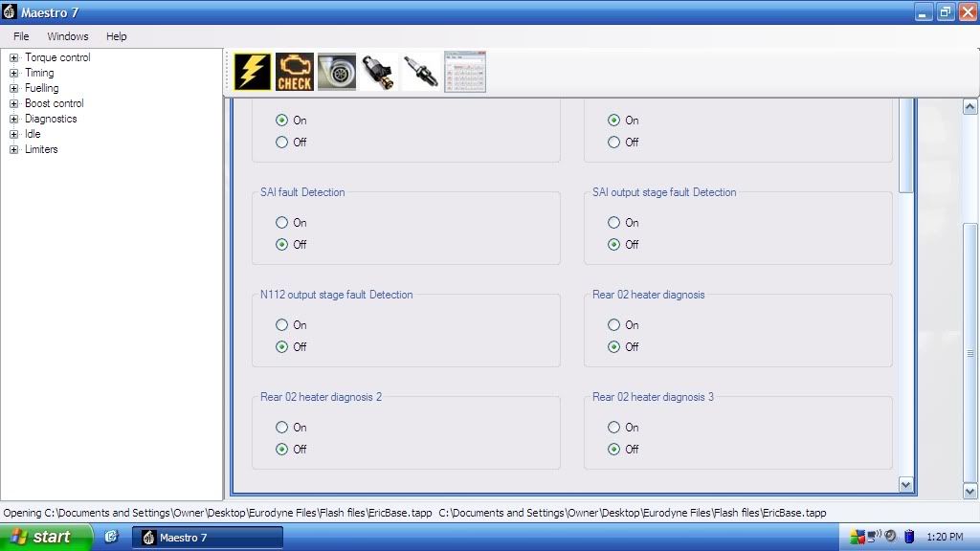Image resolution: width=980 pixels, height=551 pixels.
Task: Select Off for SAI fault Detection
Action: 282,244
